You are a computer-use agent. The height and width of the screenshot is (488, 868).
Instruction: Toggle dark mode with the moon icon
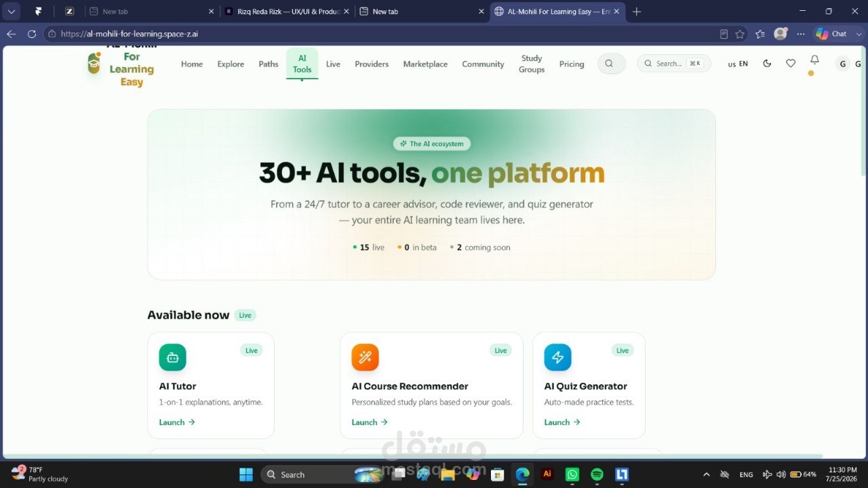click(767, 64)
